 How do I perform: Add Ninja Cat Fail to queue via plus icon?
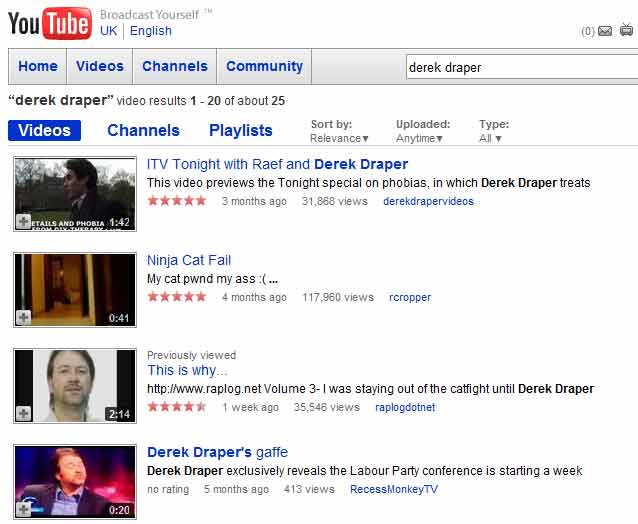24,317
